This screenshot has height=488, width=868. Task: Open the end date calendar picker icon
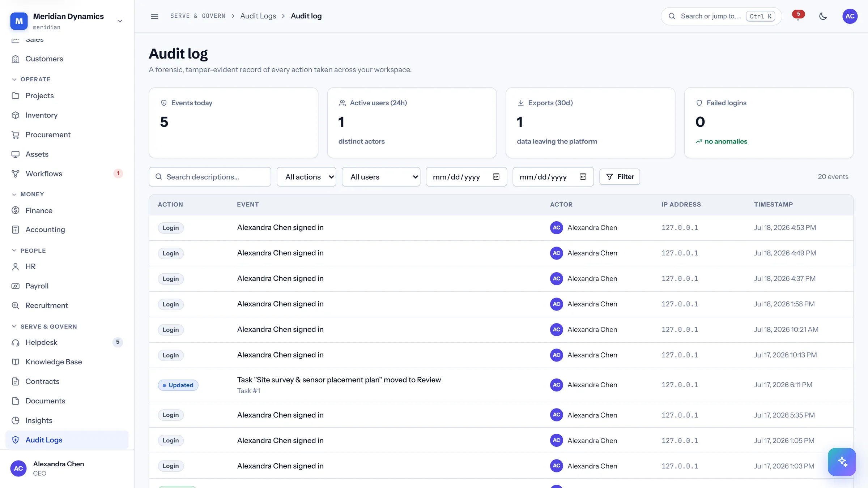click(583, 177)
